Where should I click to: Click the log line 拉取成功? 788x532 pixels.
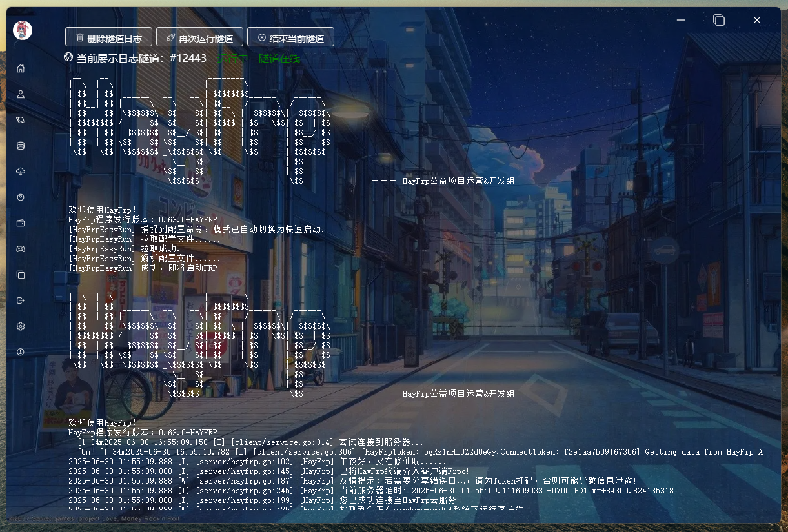[124, 248]
